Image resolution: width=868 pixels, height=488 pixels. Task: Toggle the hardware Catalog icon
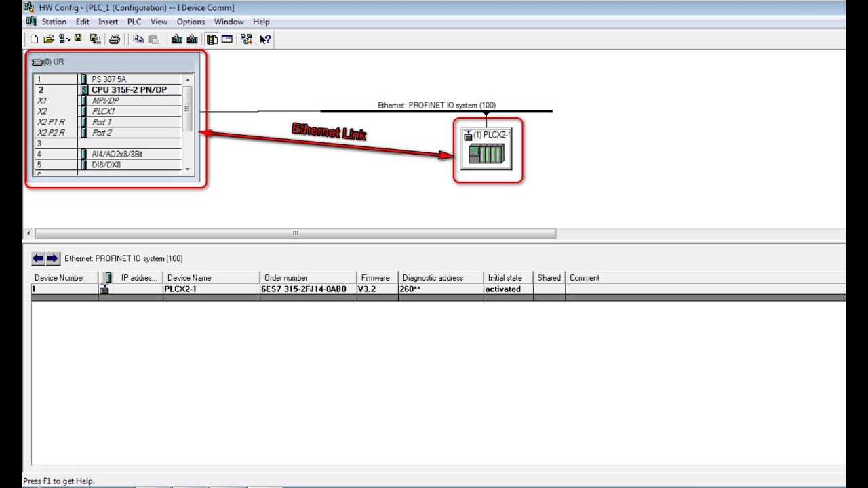click(212, 39)
